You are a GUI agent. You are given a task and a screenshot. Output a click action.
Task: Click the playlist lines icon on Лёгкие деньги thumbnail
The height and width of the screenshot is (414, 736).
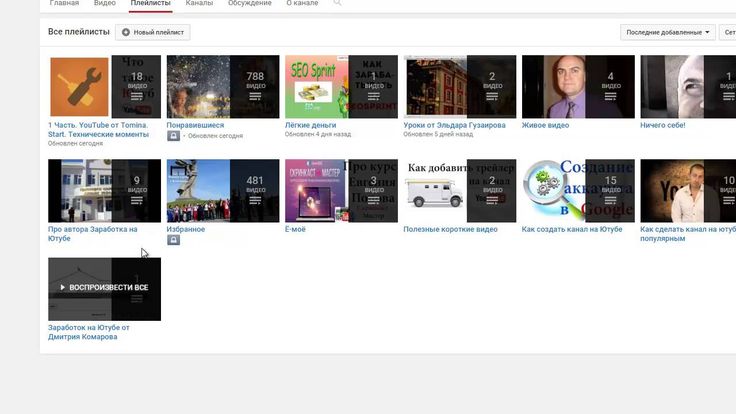pyautogui.click(x=373, y=97)
